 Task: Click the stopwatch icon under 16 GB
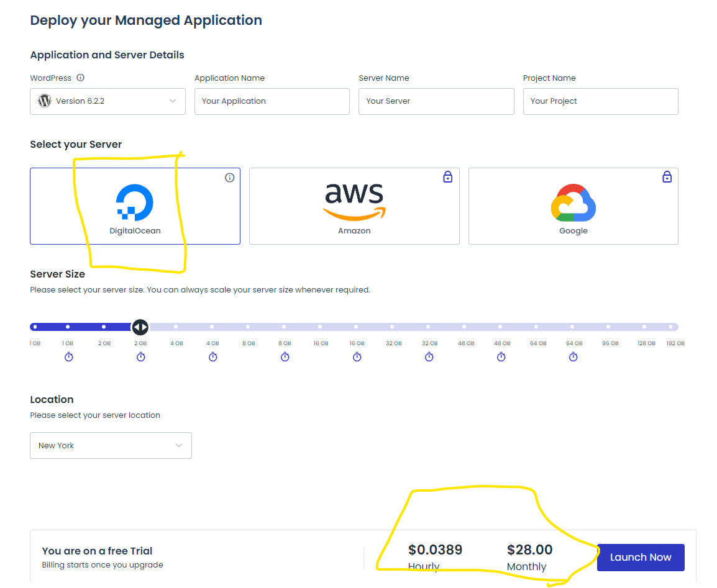coord(357,357)
